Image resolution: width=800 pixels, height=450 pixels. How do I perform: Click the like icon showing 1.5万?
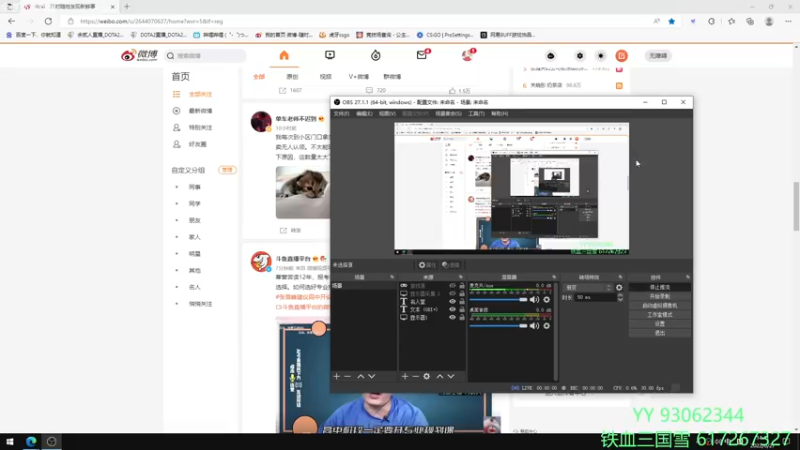tap(452, 90)
